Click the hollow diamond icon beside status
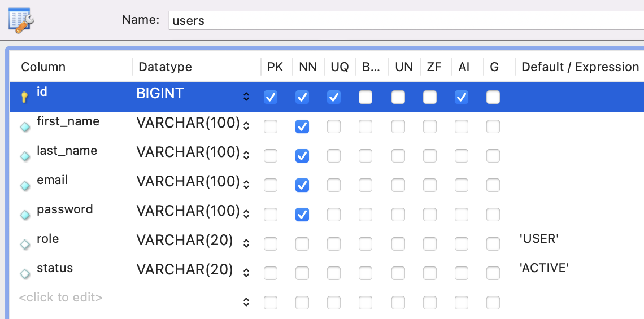Viewport: 644px width, 319px height. point(25,273)
